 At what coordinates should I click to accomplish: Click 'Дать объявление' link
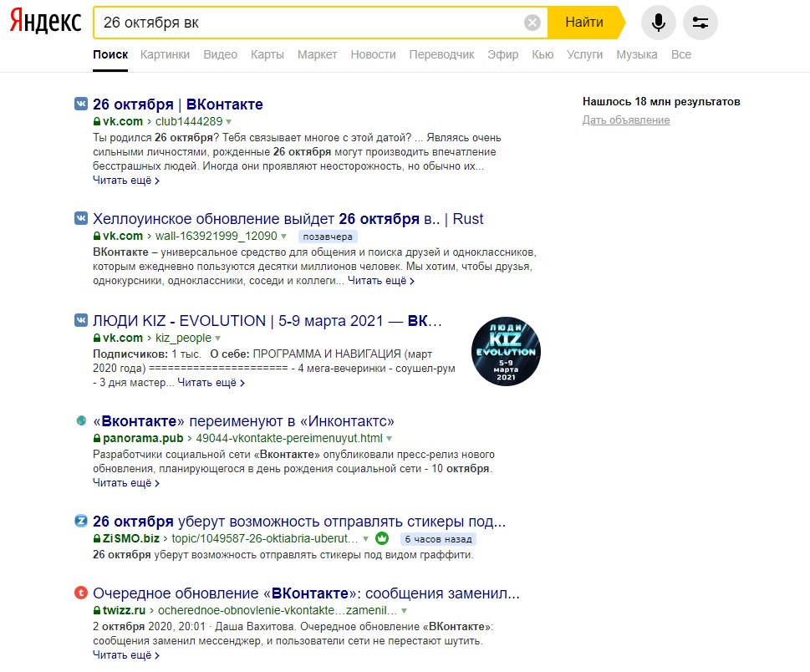(626, 120)
